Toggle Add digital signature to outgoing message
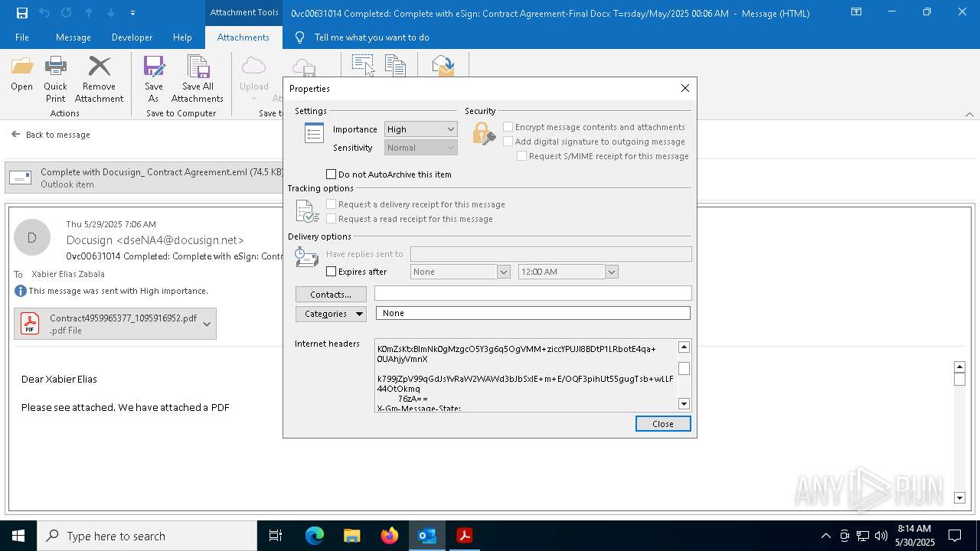980x551 pixels. click(508, 142)
